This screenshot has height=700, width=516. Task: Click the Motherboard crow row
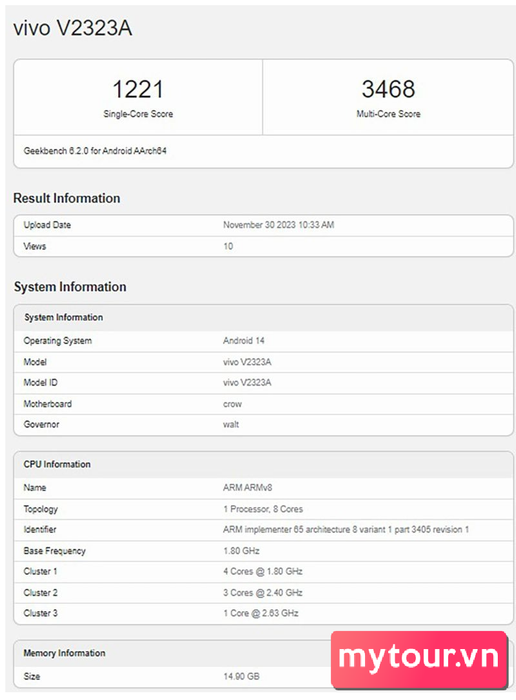point(263,404)
